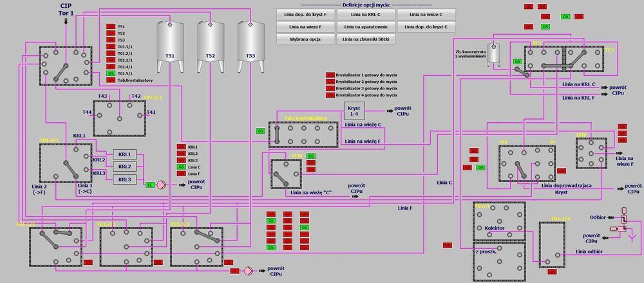Viewport: 644px width, 283px height.
Task: Click the 'Linia na KRL C' label
Action: point(579,84)
